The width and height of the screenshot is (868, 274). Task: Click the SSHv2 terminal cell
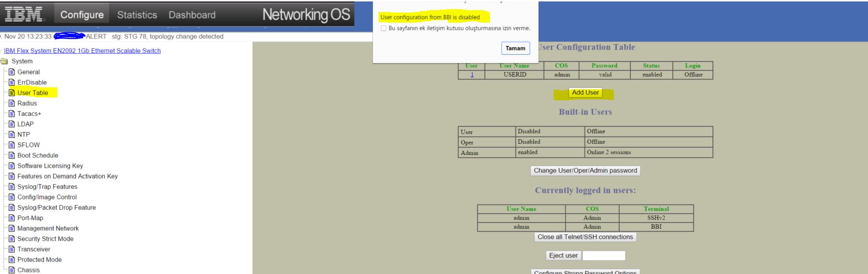tap(656, 218)
